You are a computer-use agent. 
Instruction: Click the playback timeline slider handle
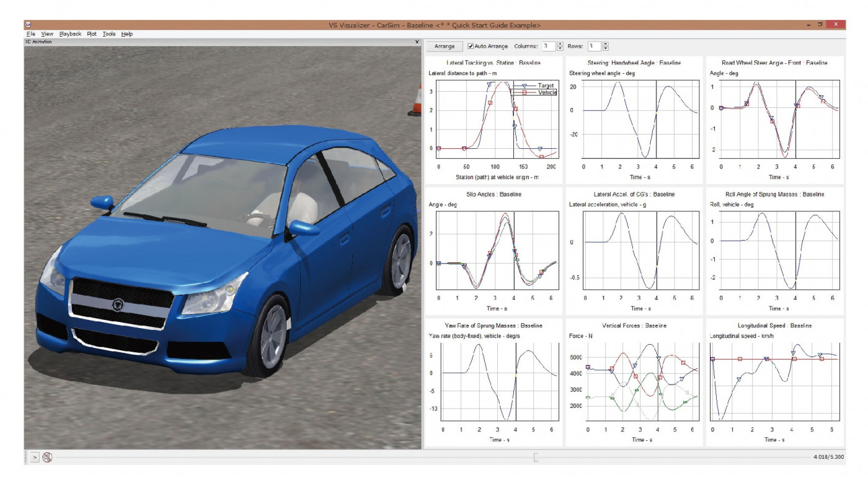[x=536, y=458]
